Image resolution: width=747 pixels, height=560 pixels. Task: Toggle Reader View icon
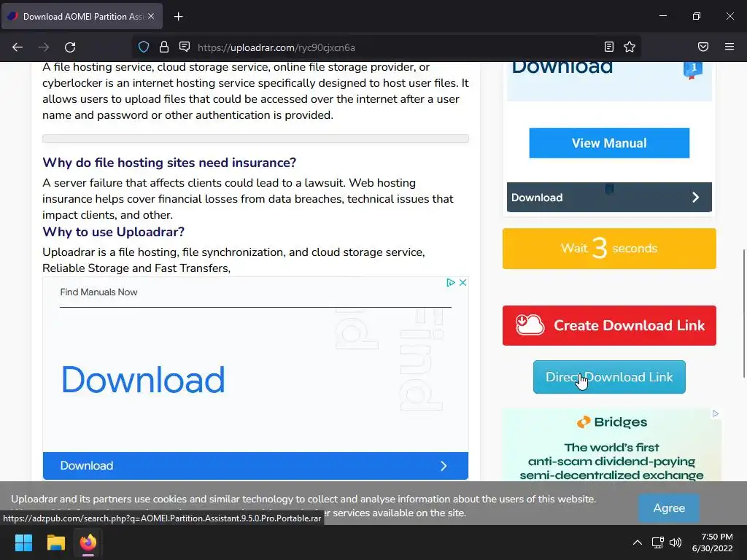[x=609, y=47]
